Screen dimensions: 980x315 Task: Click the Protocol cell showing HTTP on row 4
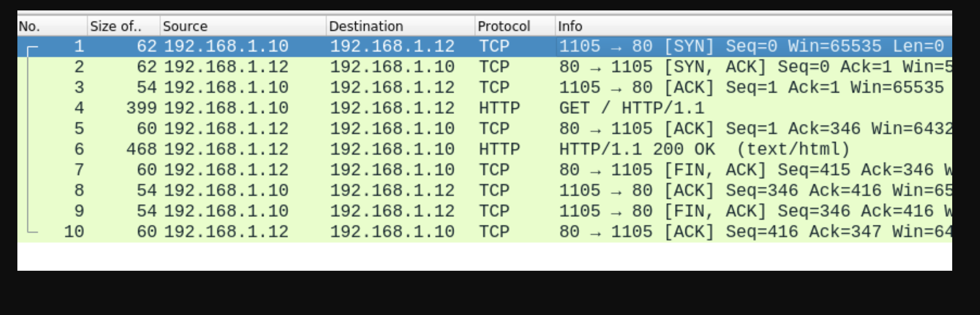point(500,107)
